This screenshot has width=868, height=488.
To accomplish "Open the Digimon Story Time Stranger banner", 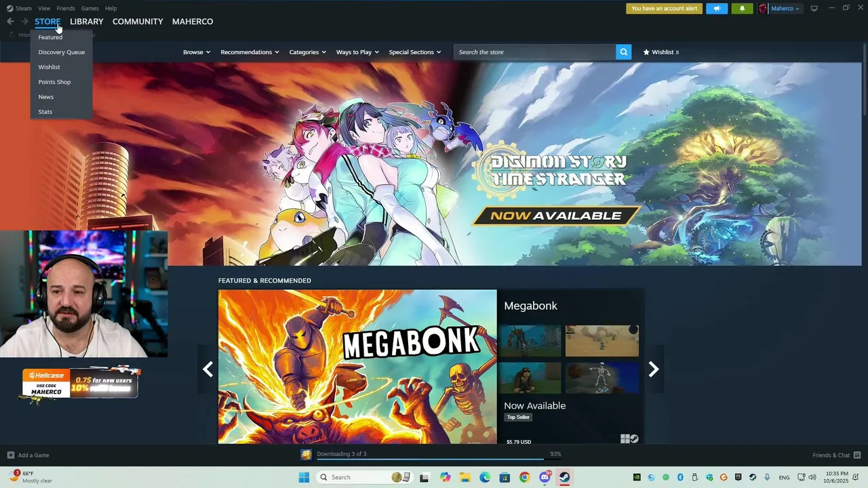I will click(431, 164).
